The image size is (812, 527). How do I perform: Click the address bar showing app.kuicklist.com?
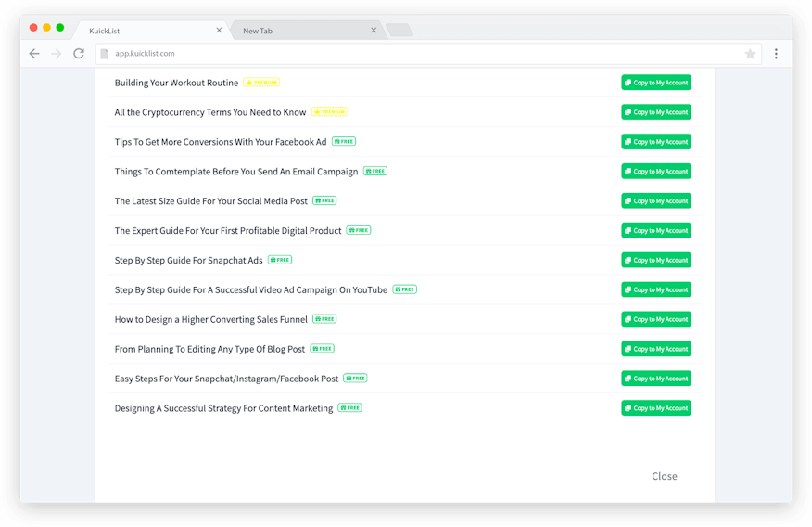pos(417,54)
